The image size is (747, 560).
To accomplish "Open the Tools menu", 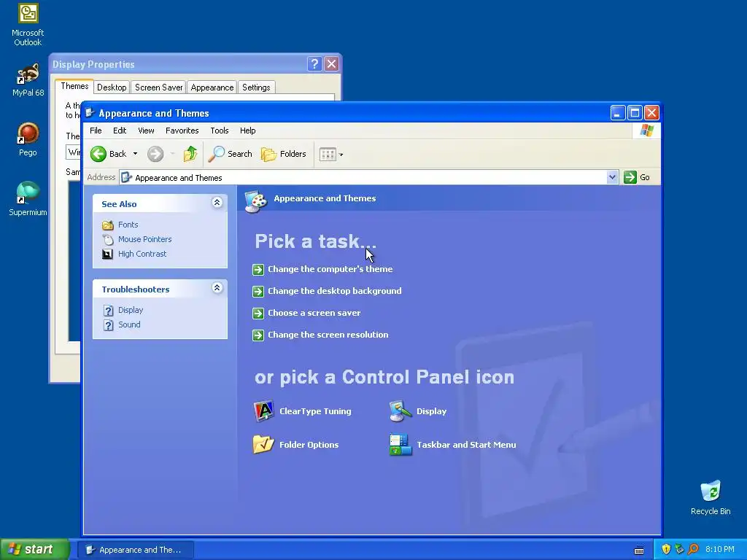I will pyautogui.click(x=220, y=131).
